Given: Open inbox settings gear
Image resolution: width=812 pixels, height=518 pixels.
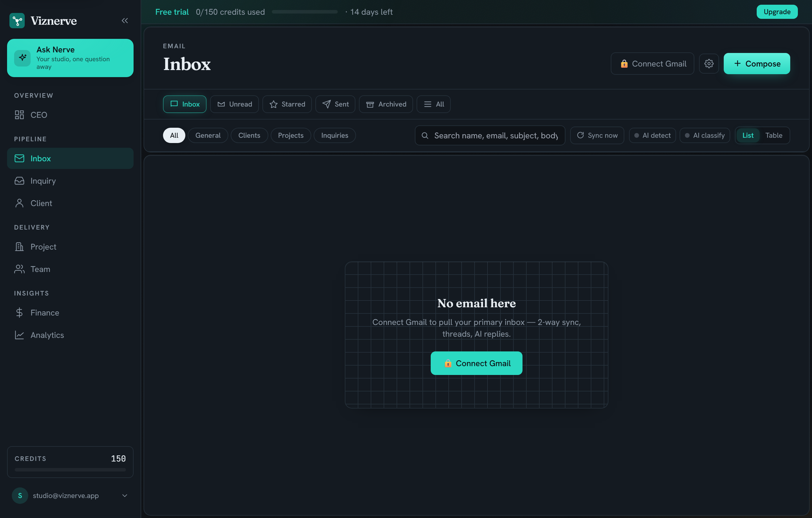Looking at the screenshot, I should (709, 64).
